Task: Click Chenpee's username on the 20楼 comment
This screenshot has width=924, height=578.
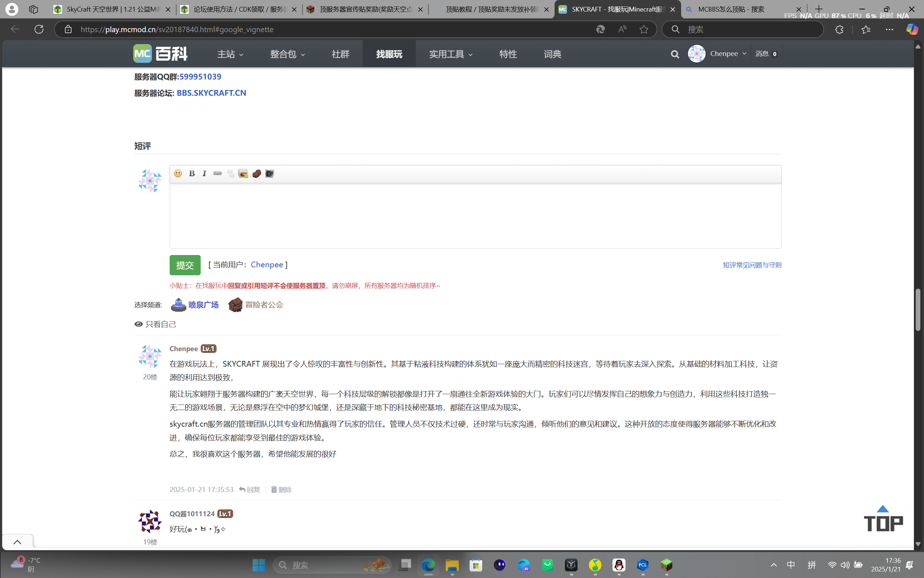Action: tap(184, 349)
